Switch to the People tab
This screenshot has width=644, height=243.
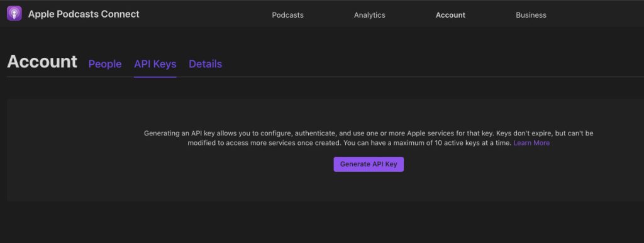pyautogui.click(x=105, y=64)
